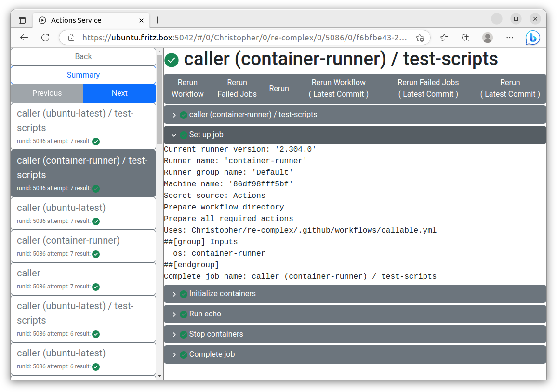This screenshot has width=557, height=392.
Task: Click the site lock icon in address bar
Action: 71,38
